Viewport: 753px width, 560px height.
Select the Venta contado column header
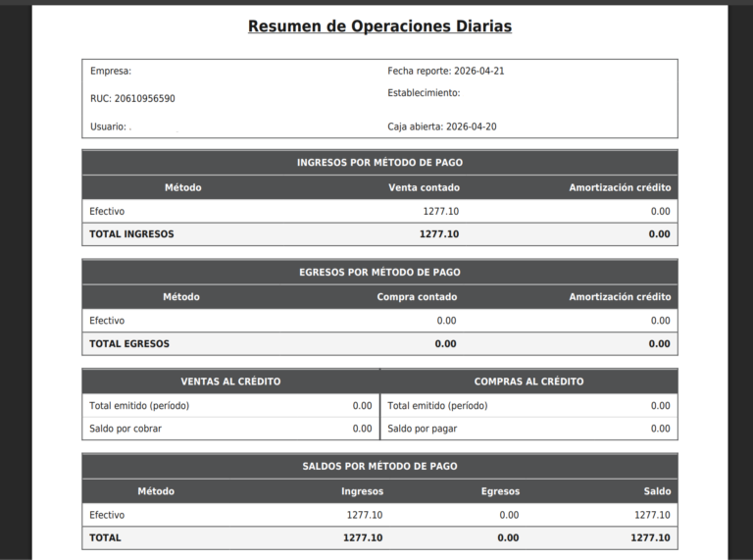click(424, 187)
